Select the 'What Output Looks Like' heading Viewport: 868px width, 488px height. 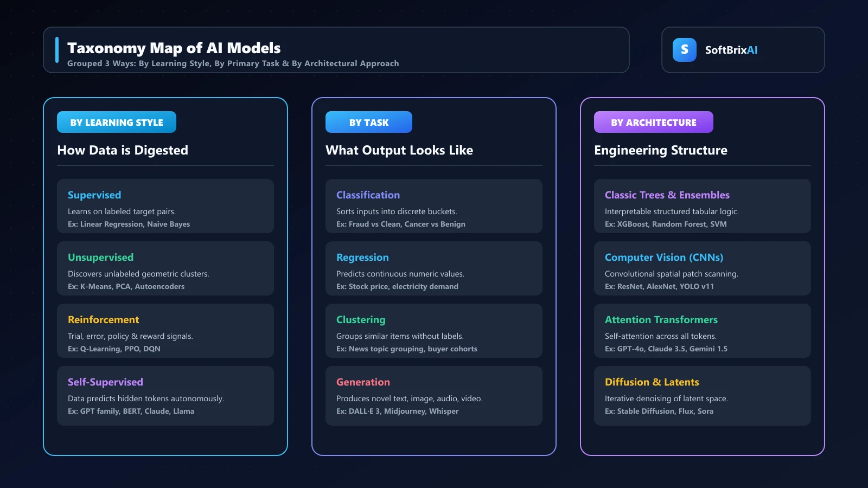pos(399,150)
